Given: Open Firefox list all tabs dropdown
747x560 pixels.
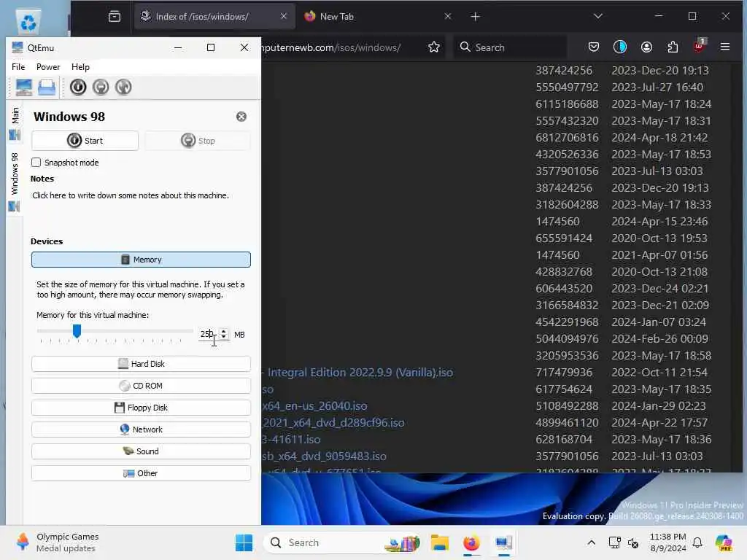Looking at the screenshot, I should pos(598,16).
